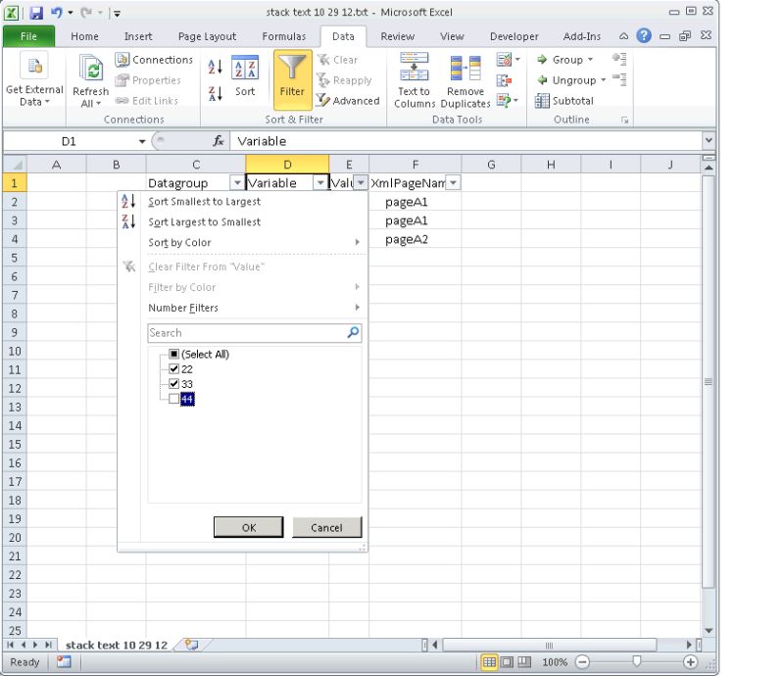784x676 pixels.
Task: Switch to the Formulas ribbon tab
Action: click(x=284, y=36)
